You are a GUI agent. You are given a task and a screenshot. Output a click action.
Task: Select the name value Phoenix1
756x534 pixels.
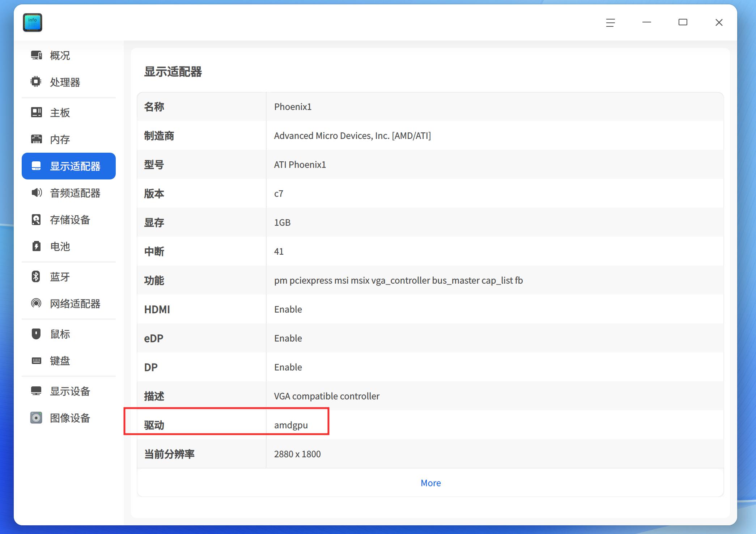pos(293,107)
